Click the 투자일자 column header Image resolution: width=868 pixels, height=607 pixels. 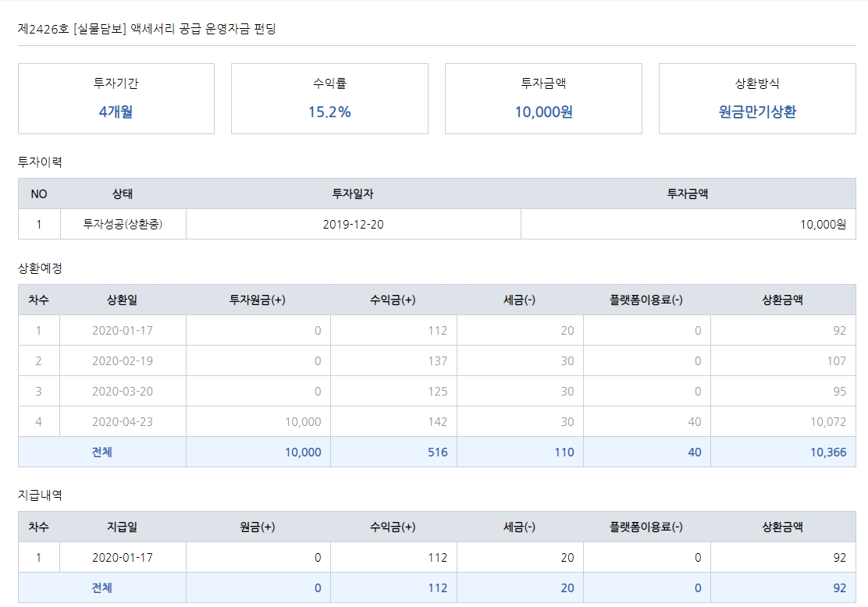pyautogui.click(x=353, y=193)
